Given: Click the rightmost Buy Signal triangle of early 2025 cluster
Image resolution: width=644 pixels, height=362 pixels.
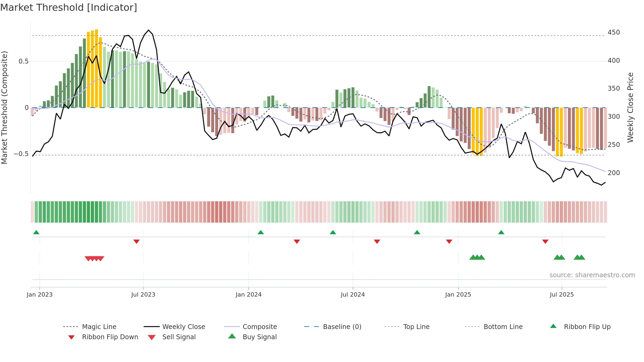Looking at the screenshot, I should click(481, 257).
